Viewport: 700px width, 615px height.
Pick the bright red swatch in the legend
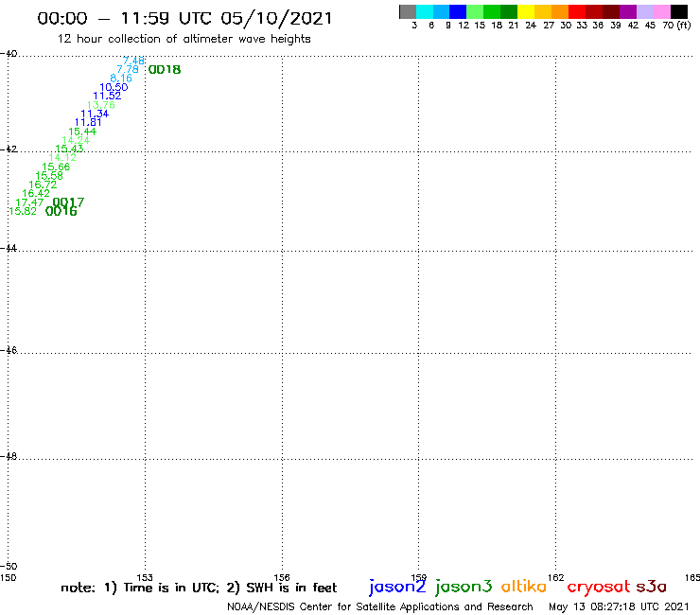[x=577, y=11]
